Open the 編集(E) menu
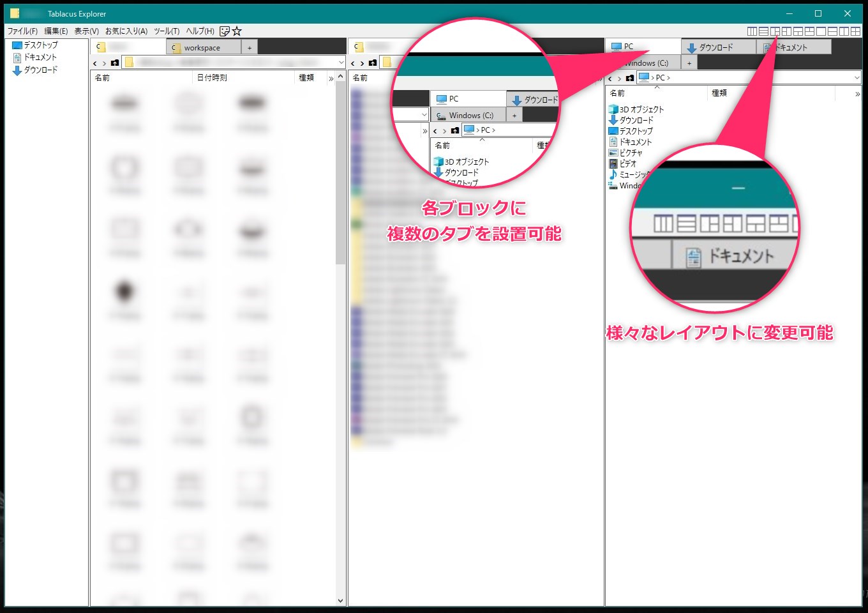The height and width of the screenshot is (613, 868). [56, 31]
